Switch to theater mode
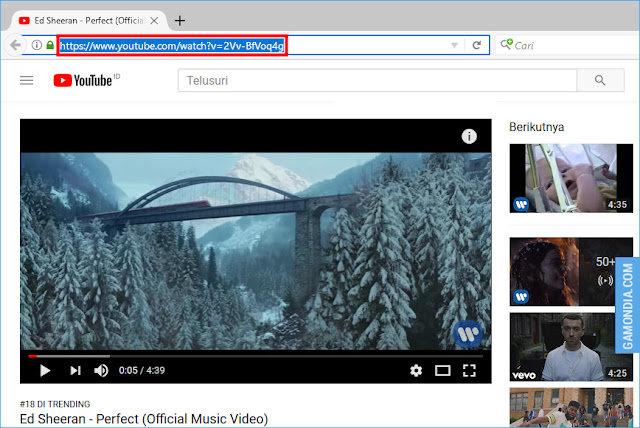The height and width of the screenshot is (428, 640). point(442,370)
